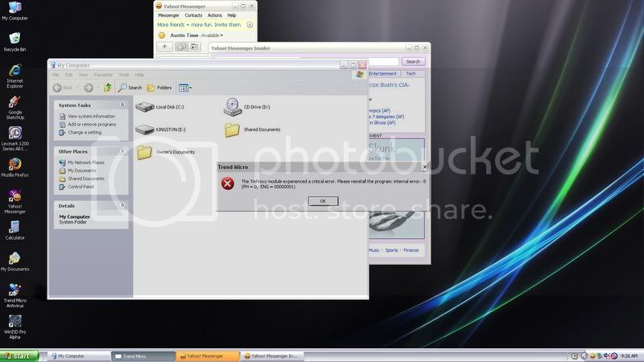Viewport: 644px width, 362px height.
Task: Switch to Yahoo! Messenger taskbar button
Action: coord(208,356)
